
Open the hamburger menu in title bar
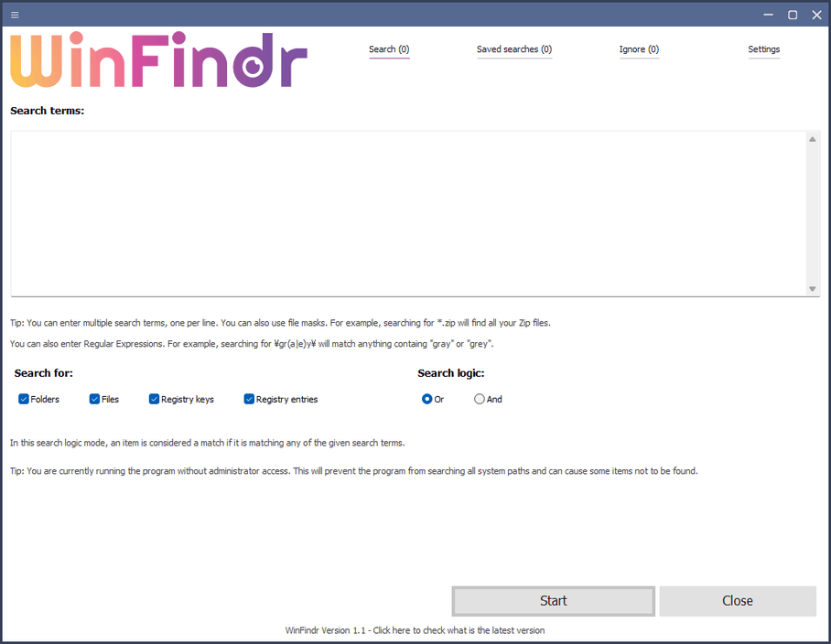15,15
